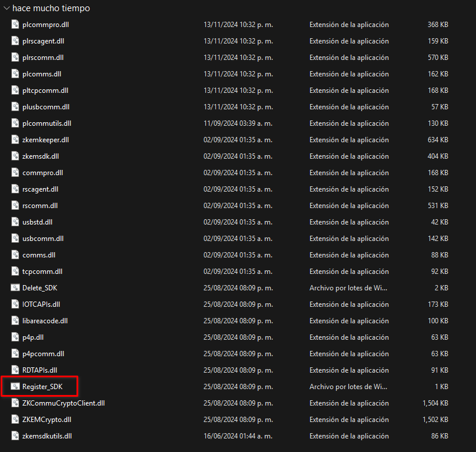Click the tcpcomm.dll file icon
The image size is (476, 452).
click(15, 272)
